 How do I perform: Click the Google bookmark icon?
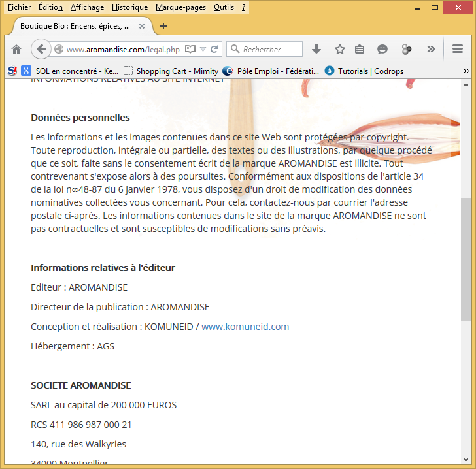26,71
